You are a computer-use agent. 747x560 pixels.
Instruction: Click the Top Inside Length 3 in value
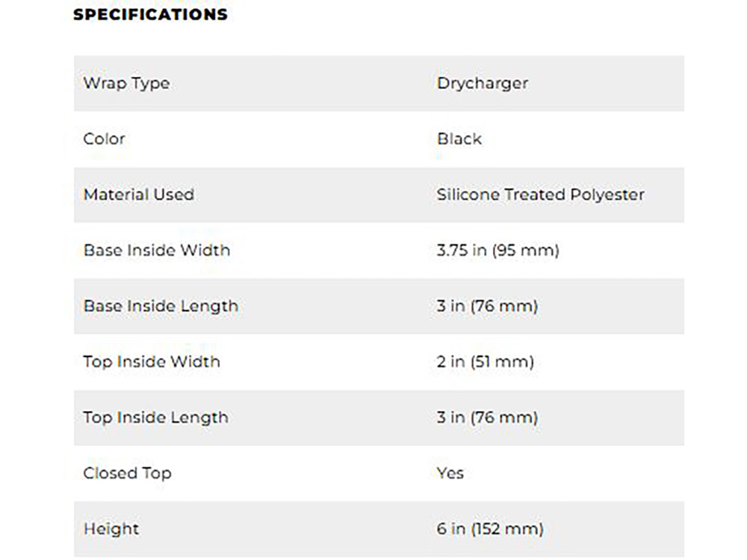click(487, 417)
